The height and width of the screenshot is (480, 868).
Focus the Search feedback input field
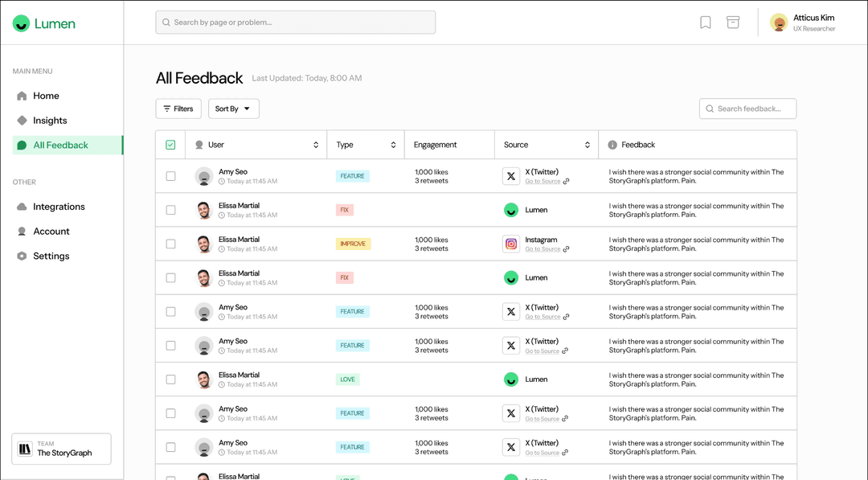point(753,109)
